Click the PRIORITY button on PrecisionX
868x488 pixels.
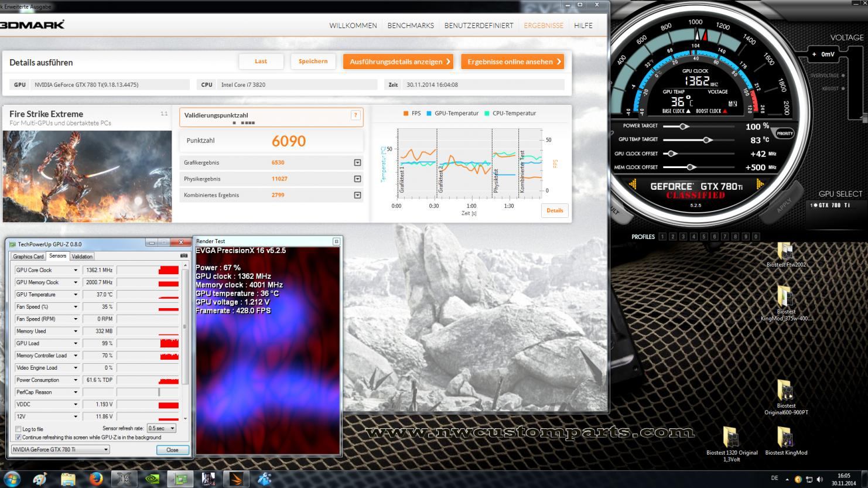point(785,134)
